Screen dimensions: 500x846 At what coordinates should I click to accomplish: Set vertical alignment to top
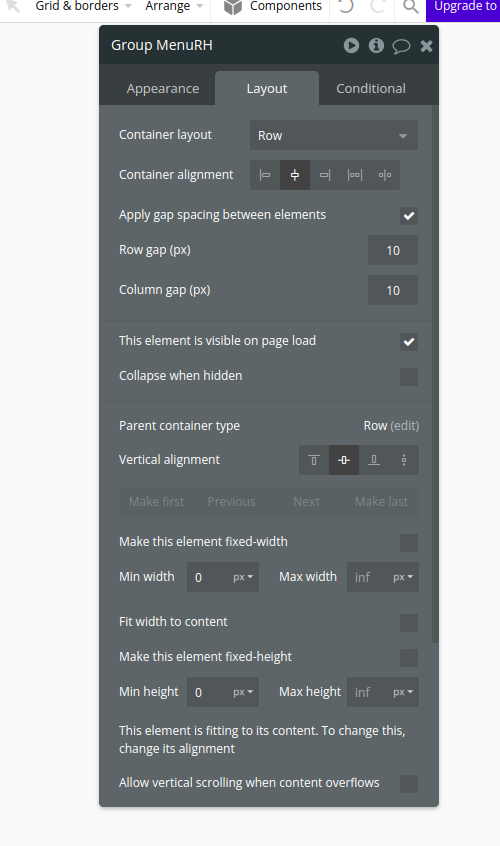pyautogui.click(x=314, y=460)
